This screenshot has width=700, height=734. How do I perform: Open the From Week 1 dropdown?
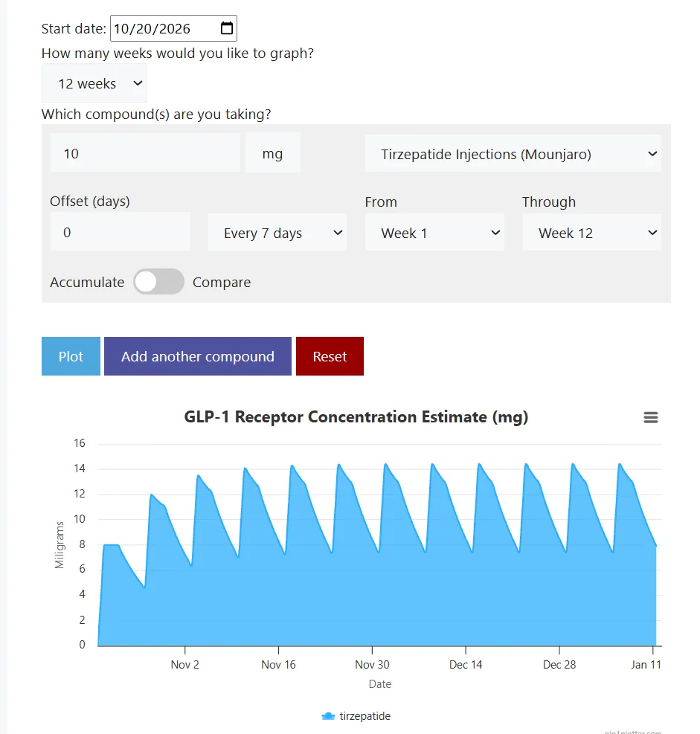(x=434, y=233)
